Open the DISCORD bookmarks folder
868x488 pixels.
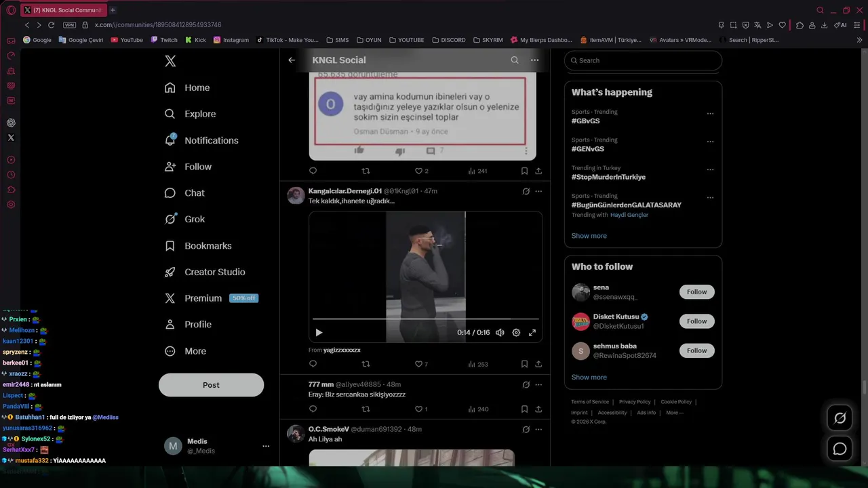[449, 40]
